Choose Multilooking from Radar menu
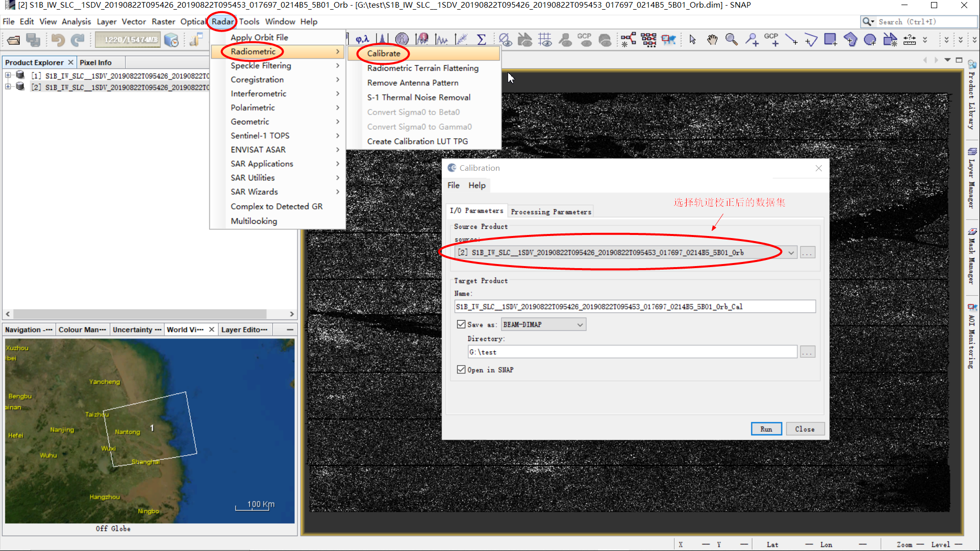Image resolution: width=980 pixels, height=551 pixels. pos(254,221)
